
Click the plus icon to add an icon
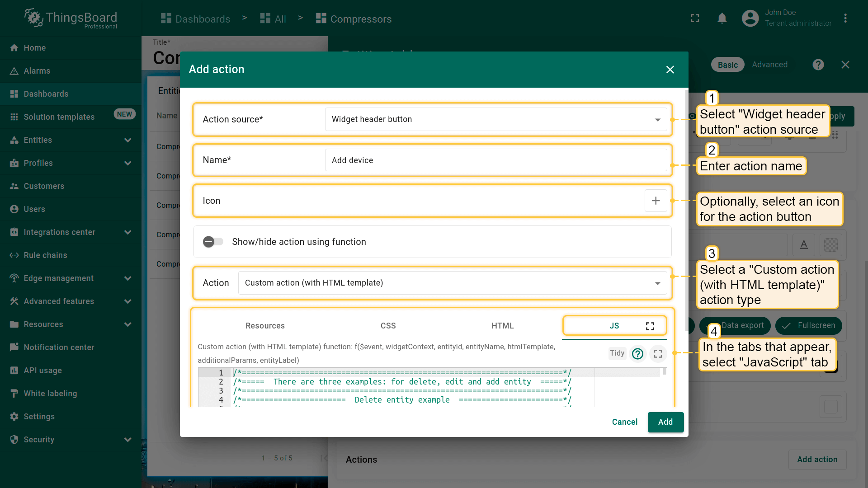click(656, 201)
